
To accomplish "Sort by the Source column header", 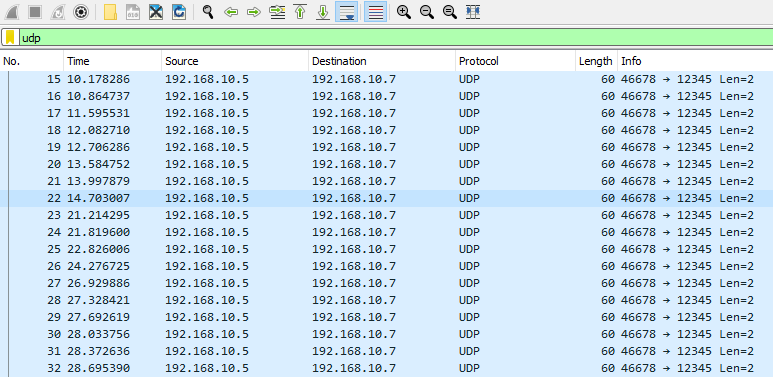I will coord(235,61).
